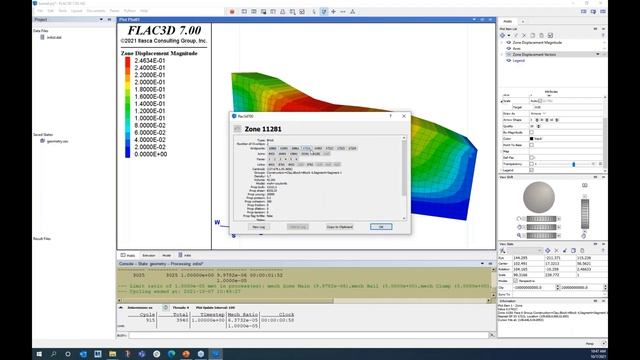Image resolution: width=640 pixels, height=360 pixels.
Task: Open the Project pane dropdown arrow
Action: click(101, 19)
